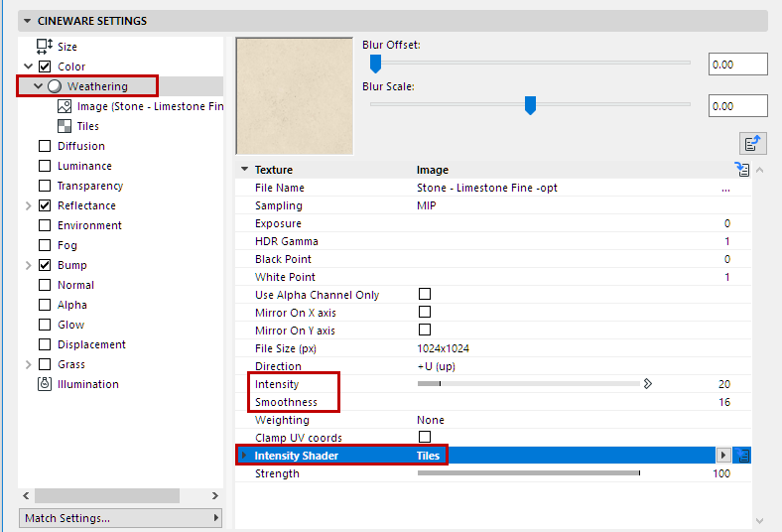Click the Size channel icon
This screenshot has width=782, height=532.
pos(45,47)
